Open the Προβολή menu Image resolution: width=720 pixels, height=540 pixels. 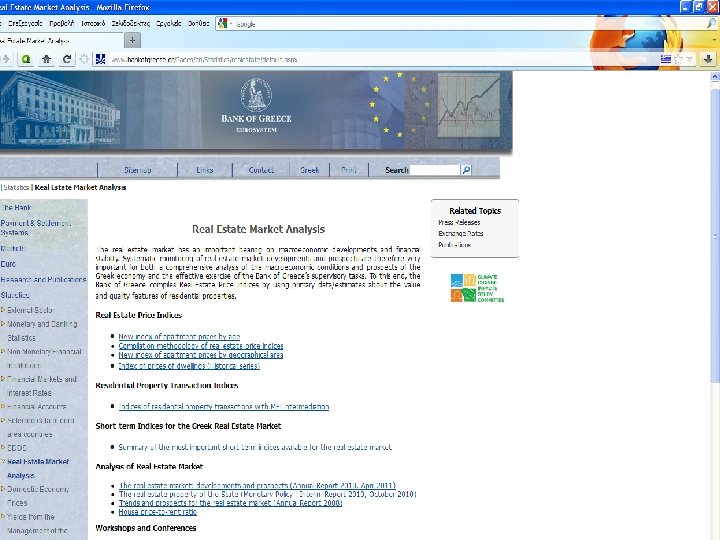click(62, 23)
